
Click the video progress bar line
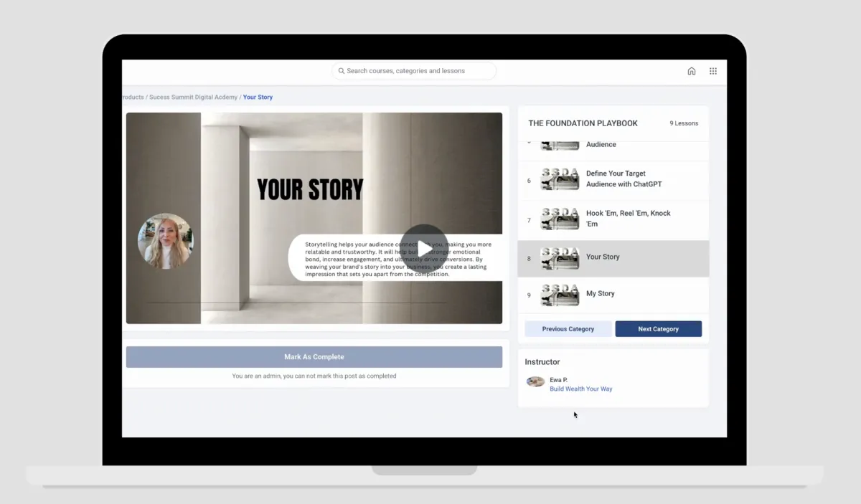(296, 303)
